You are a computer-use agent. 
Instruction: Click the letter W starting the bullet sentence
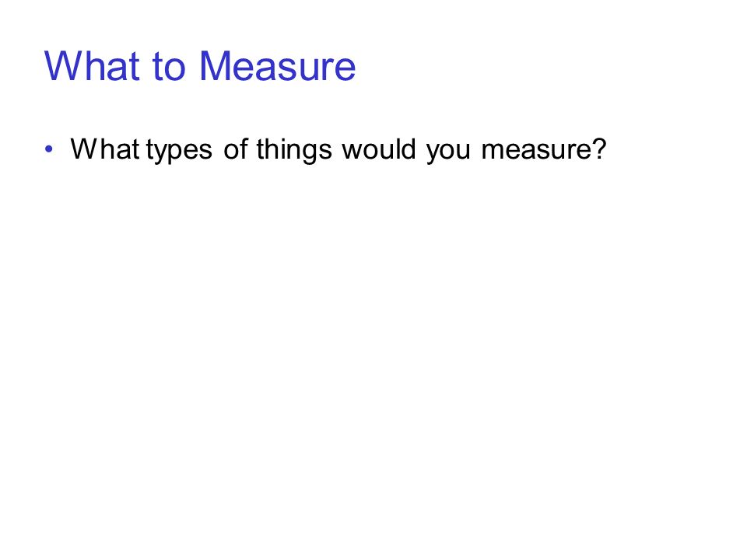82,149
